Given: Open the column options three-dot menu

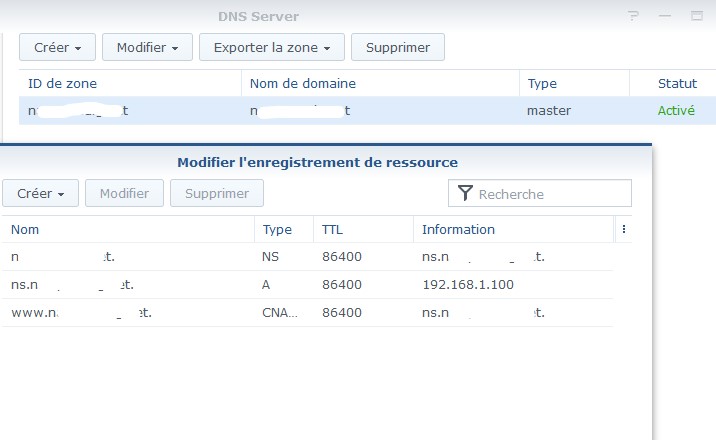Looking at the screenshot, I should [x=624, y=229].
